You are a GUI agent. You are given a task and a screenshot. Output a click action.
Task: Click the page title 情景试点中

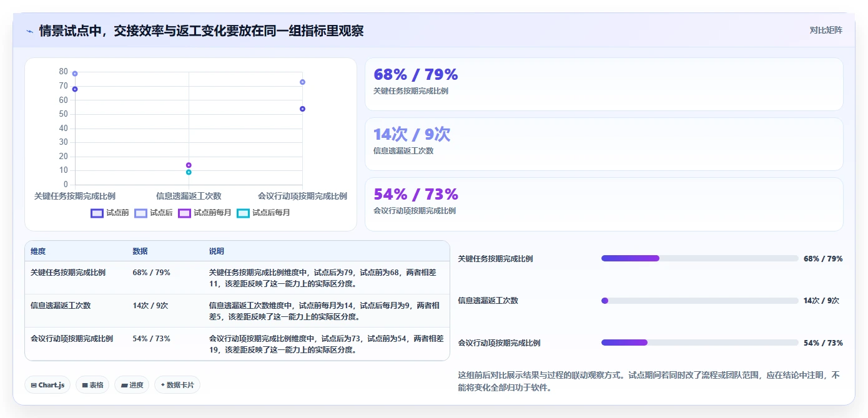tap(201, 31)
